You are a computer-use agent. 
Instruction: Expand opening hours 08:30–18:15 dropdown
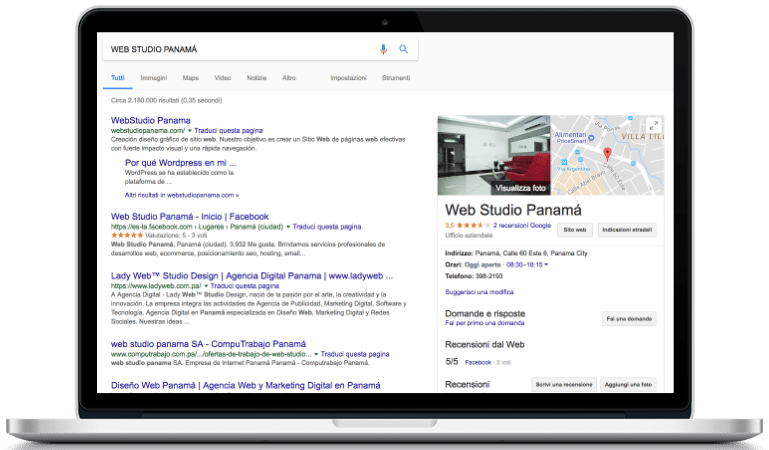tap(545, 265)
